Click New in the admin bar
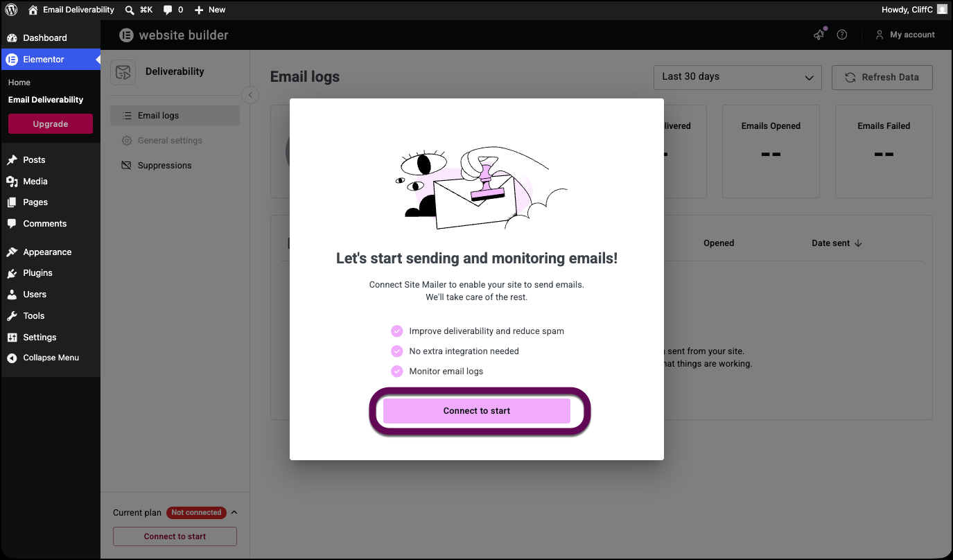Screen dimensions: 953x560 coord(210,10)
